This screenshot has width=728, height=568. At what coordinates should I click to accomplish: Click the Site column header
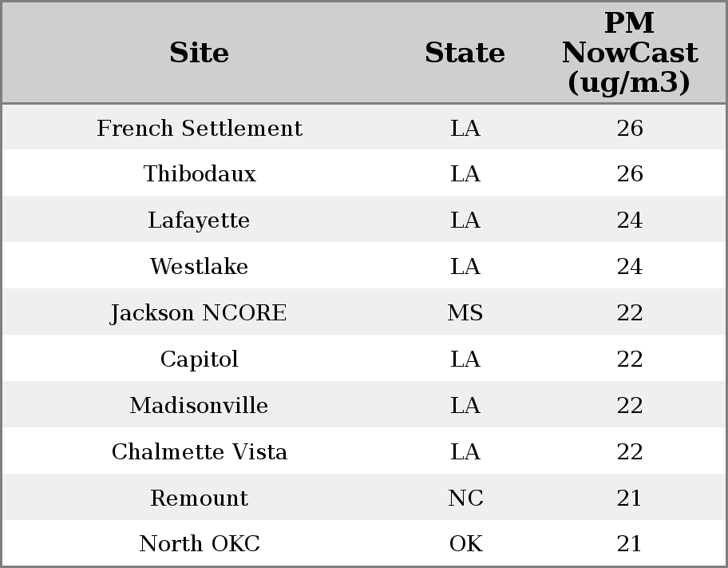pyautogui.click(x=200, y=53)
